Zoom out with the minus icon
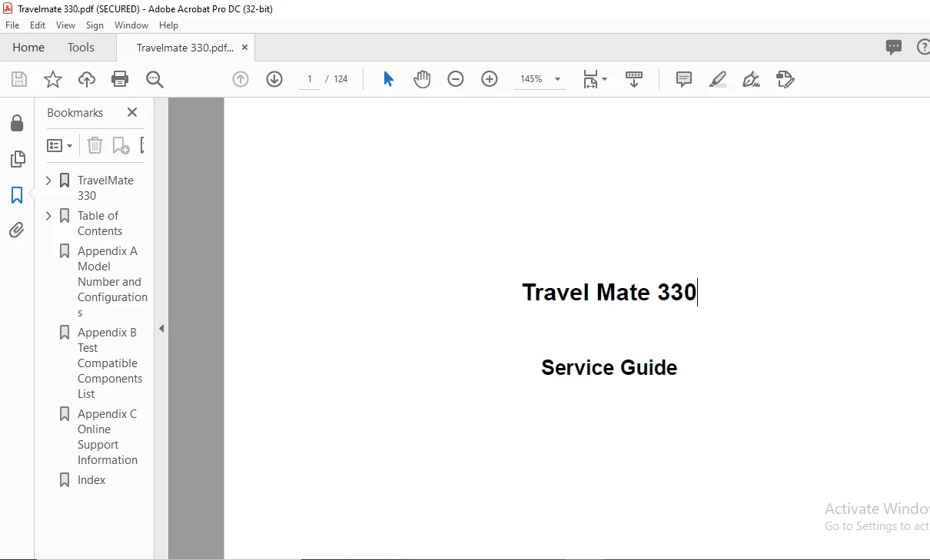The width and height of the screenshot is (930, 560). click(x=456, y=79)
